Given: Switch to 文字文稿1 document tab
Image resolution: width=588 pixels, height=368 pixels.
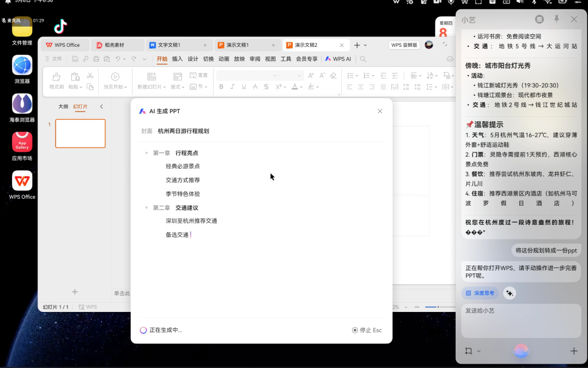Looking at the screenshot, I should pyautogui.click(x=179, y=45).
